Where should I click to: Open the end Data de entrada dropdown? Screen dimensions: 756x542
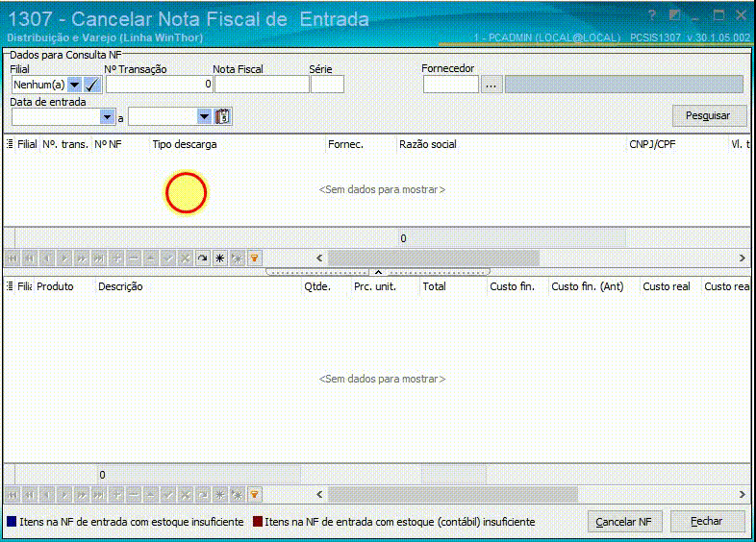(205, 116)
